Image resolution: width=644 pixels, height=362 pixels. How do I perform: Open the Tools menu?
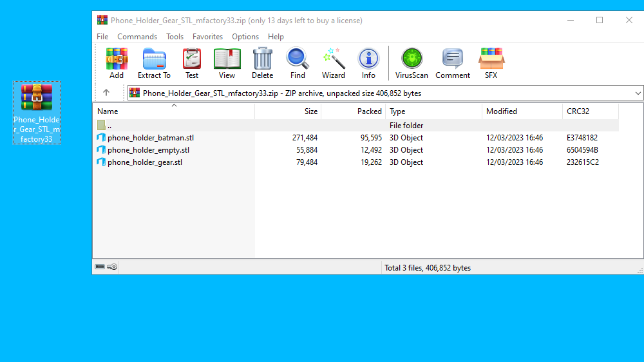tap(175, 37)
